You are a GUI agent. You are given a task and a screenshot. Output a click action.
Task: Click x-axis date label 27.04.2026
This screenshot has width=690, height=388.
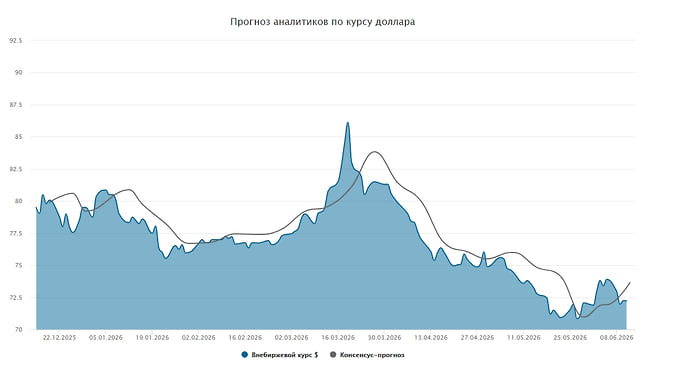(x=477, y=337)
